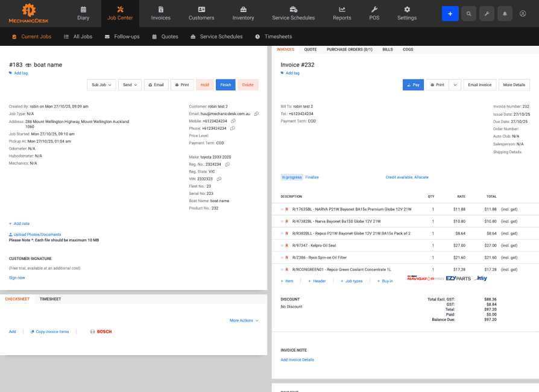Open the user profile icon
Image resolution: width=539 pixels, height=392 pixels.
click(523, 14)
